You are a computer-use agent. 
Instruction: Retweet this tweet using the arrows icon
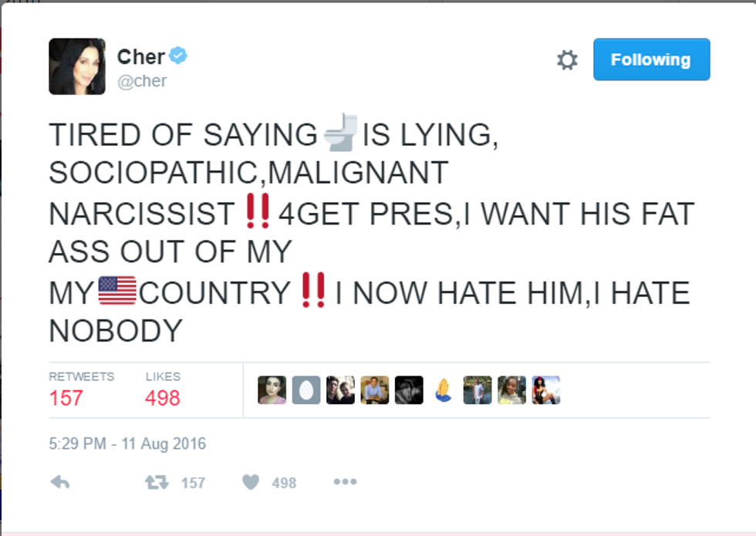click(157, 482)
